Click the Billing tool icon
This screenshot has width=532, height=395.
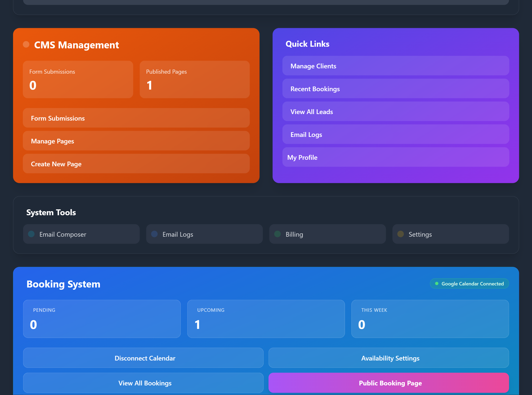tap(278, 234)
